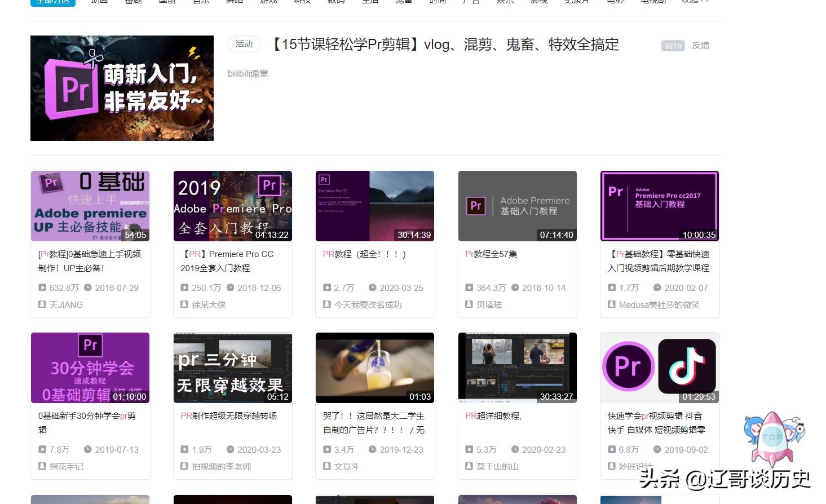Open the pr三分钟 无限穿越效果 thumbnail
Viewport: 826px width, 504px height.
233,368
